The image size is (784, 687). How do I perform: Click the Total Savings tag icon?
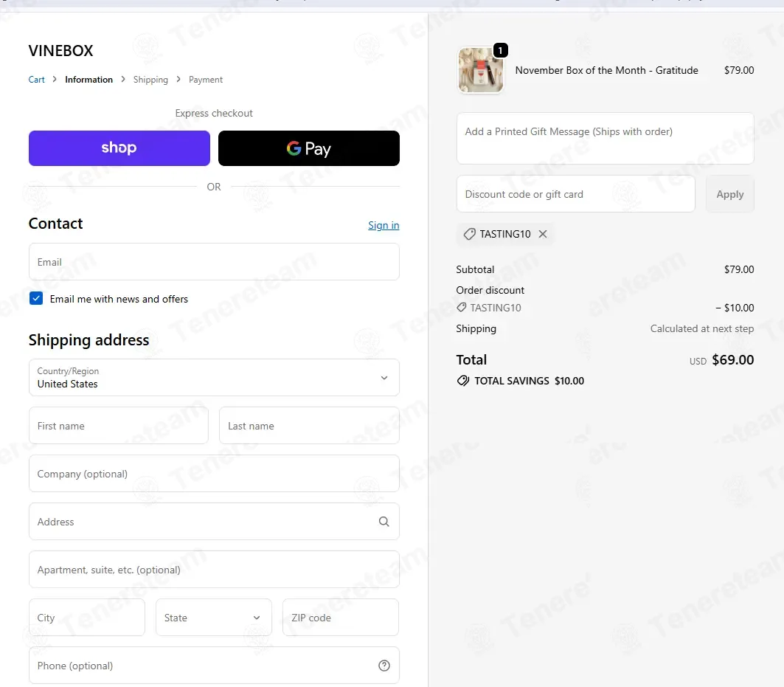(x=463, y=381)
